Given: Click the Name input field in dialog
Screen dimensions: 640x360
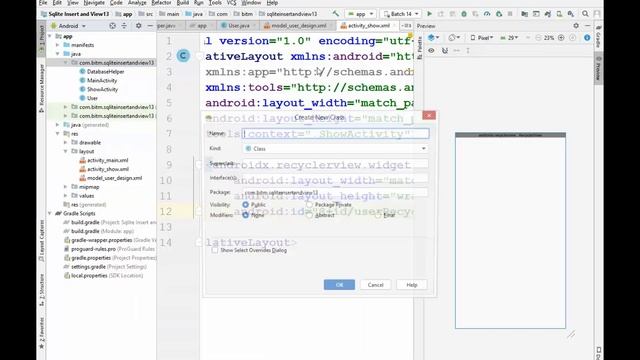Looking at the screenshot, I should pyautogui.click(x=336, y=133).
